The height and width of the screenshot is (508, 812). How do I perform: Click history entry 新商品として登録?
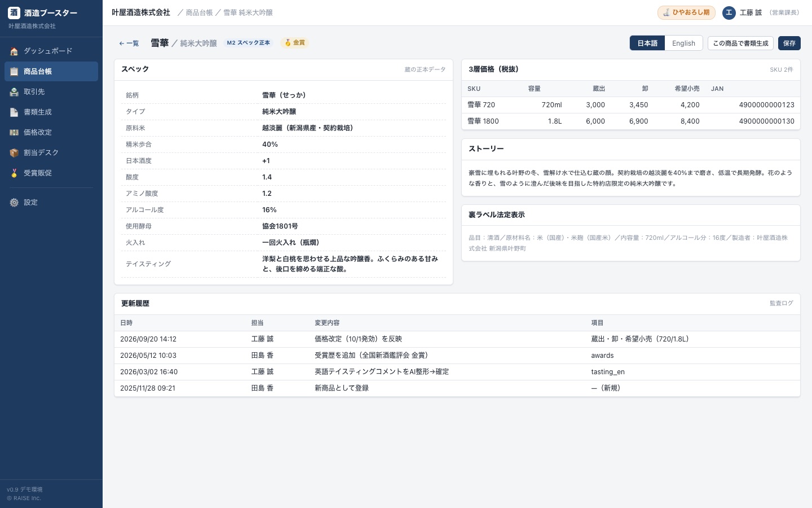pos(341,388)
